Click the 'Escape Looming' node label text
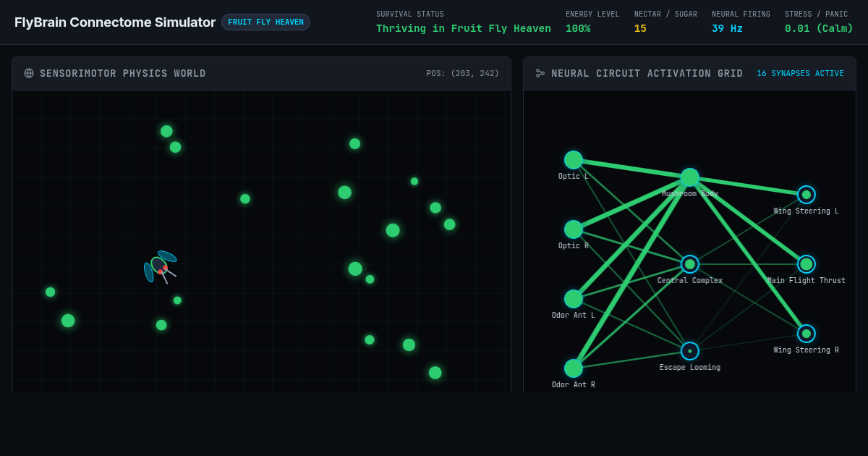 690,368
